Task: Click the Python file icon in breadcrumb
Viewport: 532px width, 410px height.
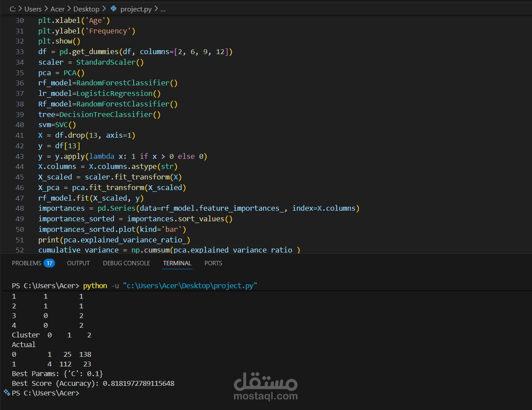Action: click(114, 9)
